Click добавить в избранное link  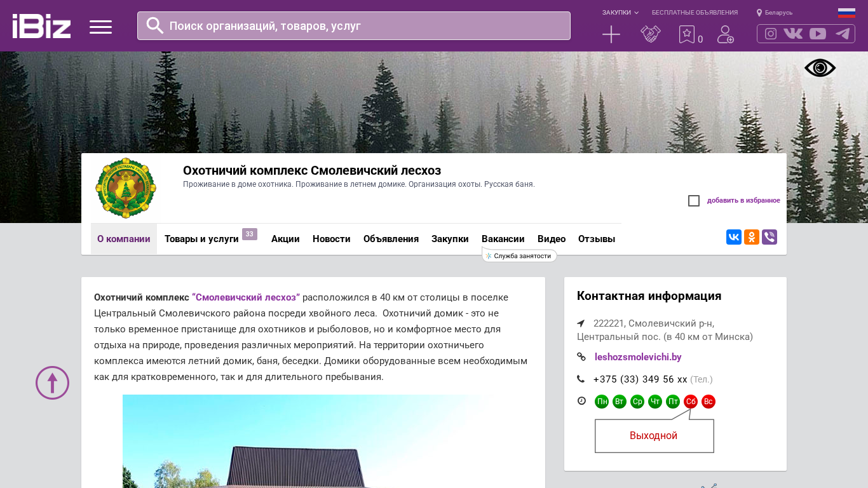point(743,201)
